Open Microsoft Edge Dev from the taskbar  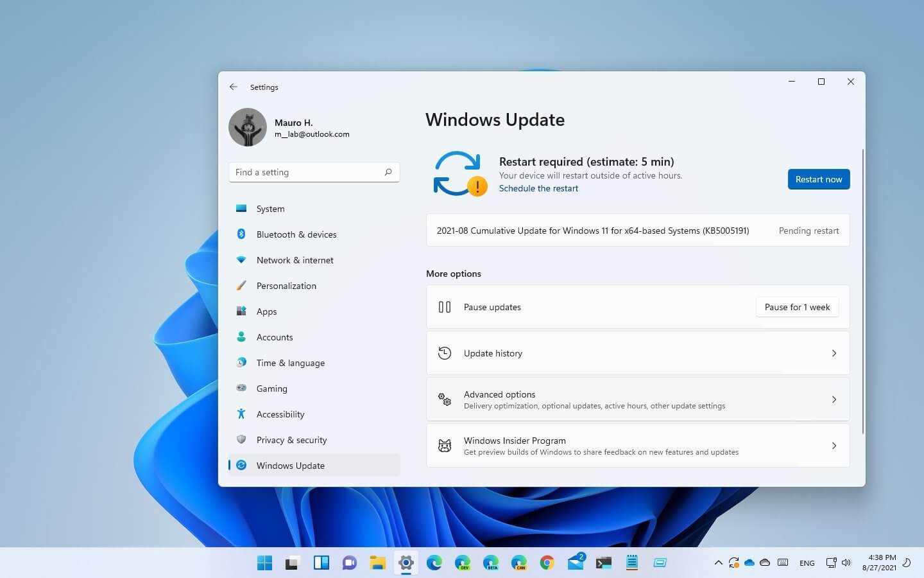click(463, 562)
